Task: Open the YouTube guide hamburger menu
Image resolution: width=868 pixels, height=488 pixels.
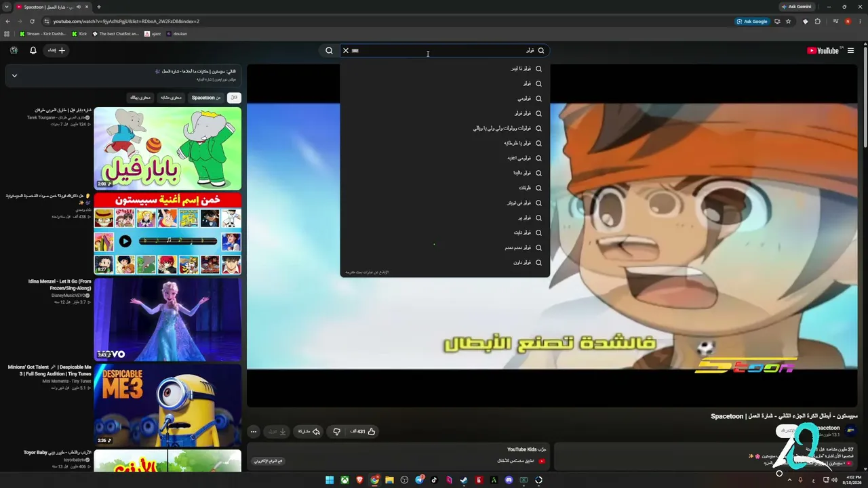Action: 851,50
